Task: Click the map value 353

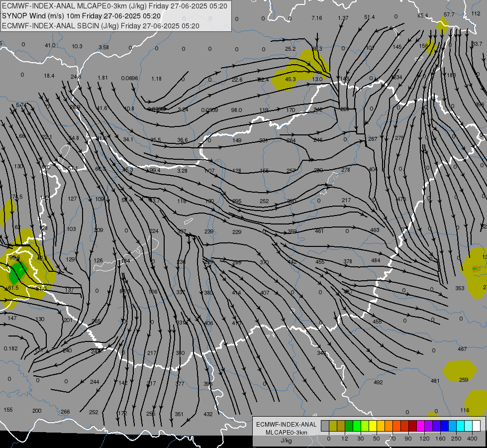Action: [460, 288]
